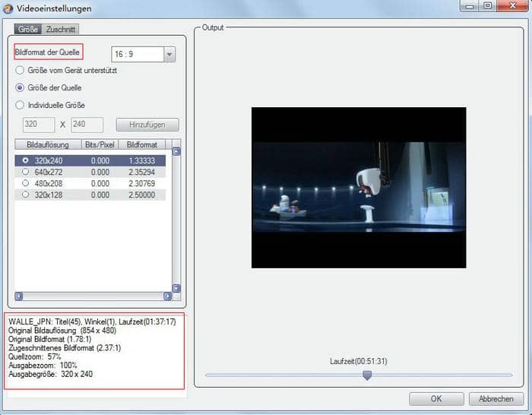Click the Laufzeit slider handle

click(367, 375)
